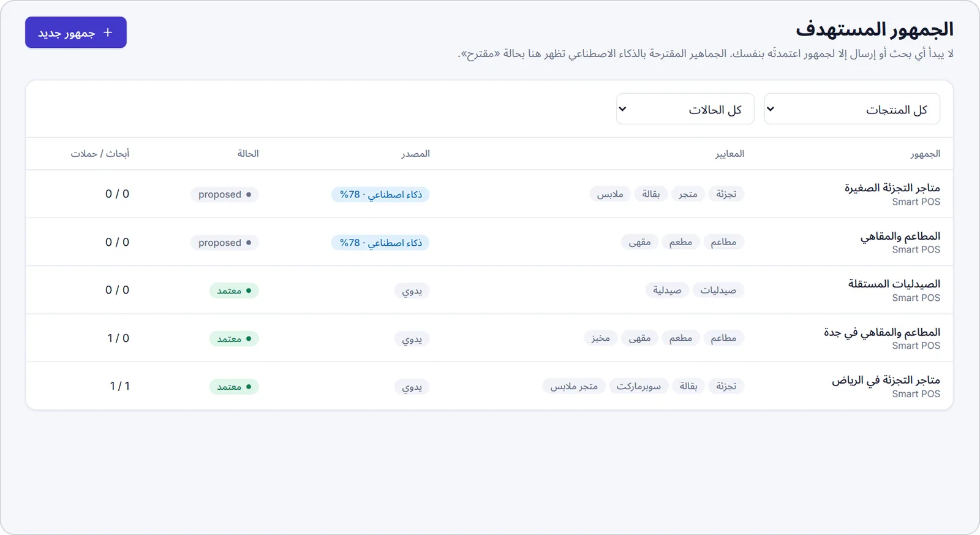This screenshot has height=535, width=980.
Task: Select the «مخبز» criteria chip
Action: [x=600, y=338]
